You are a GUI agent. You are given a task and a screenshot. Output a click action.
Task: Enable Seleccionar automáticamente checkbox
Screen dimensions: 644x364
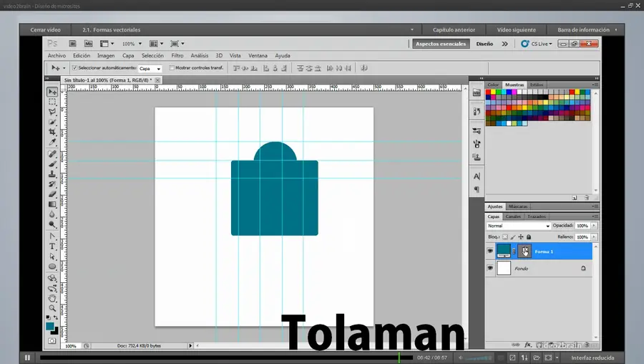pyautogui.click(x=74, y=68)
